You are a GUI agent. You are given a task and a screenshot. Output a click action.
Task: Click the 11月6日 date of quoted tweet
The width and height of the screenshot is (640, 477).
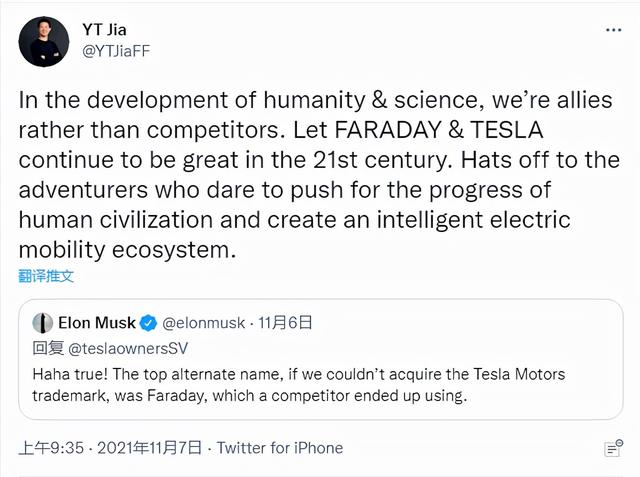[x=288, y=323]
